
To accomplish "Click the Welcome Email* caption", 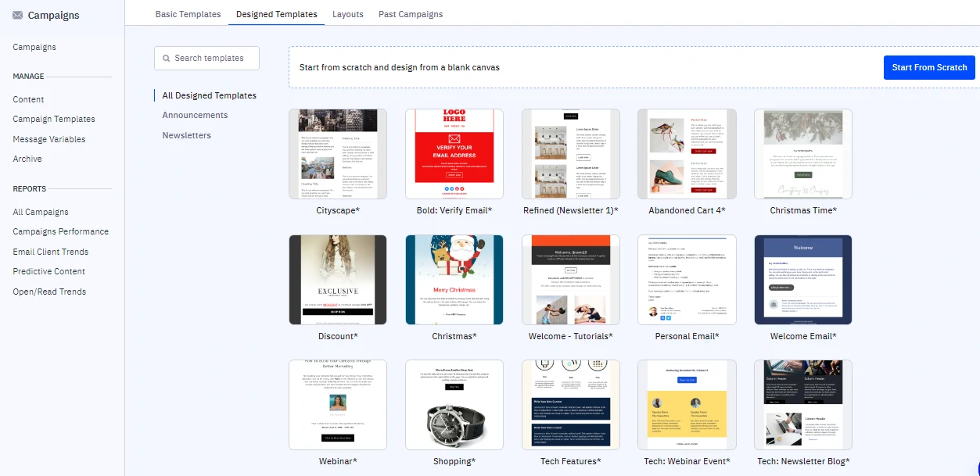I will (803, 336).
